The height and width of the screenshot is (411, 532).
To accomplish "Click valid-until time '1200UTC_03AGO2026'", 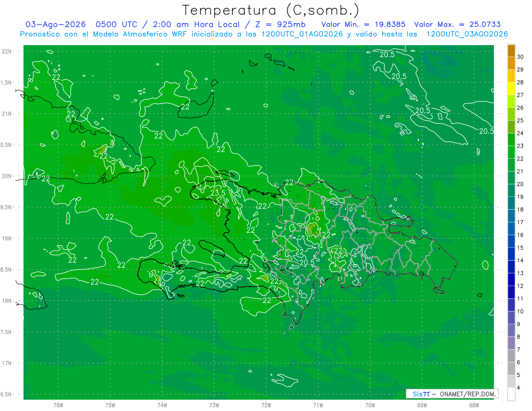I will pyautogui.click(x=467, y=34).
